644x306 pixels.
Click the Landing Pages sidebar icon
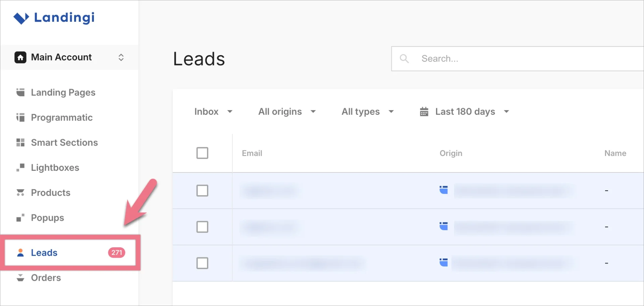click(x=20, y=92)
